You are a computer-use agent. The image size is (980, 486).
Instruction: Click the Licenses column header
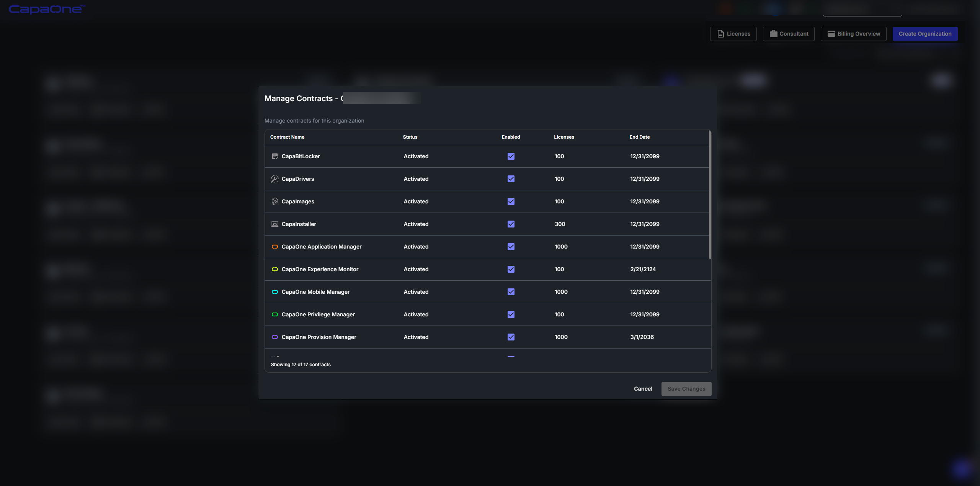point(564,137)
